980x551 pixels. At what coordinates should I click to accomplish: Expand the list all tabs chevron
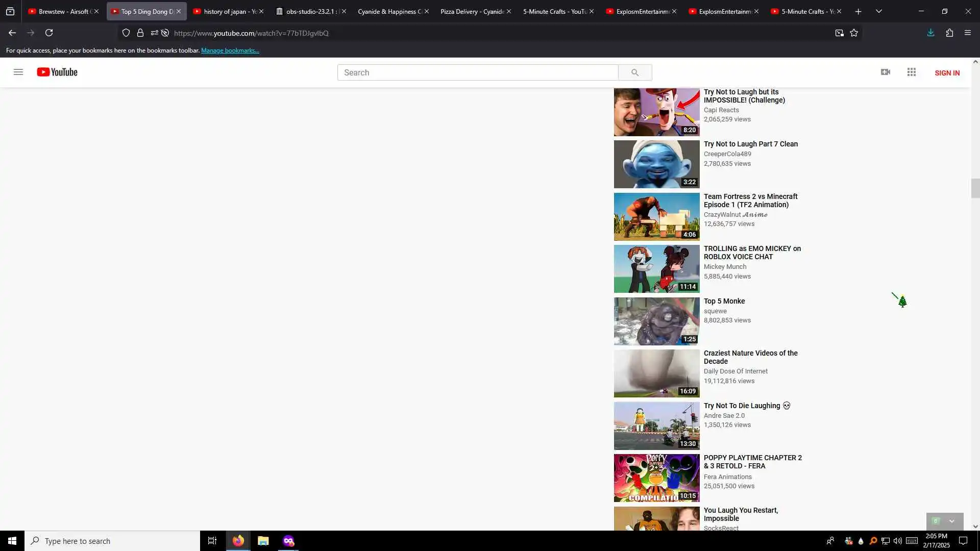(x=878, y=11)
